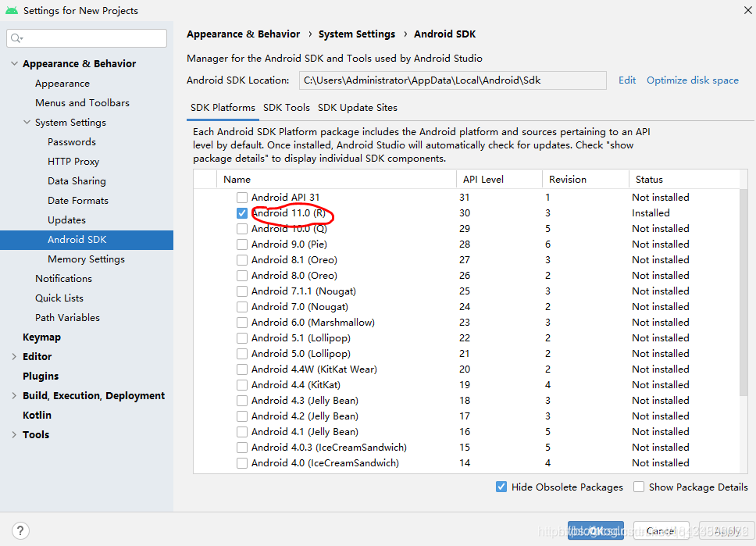Collapse the System Settings tree node
This screenshot has width=756, height=546.
coord(27,123)
